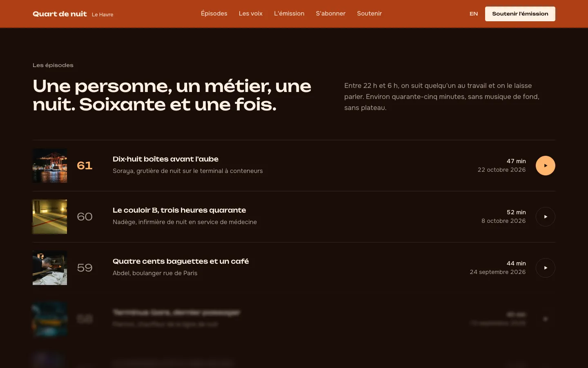
Task: Click episode number 61
Action: (85, 166)
